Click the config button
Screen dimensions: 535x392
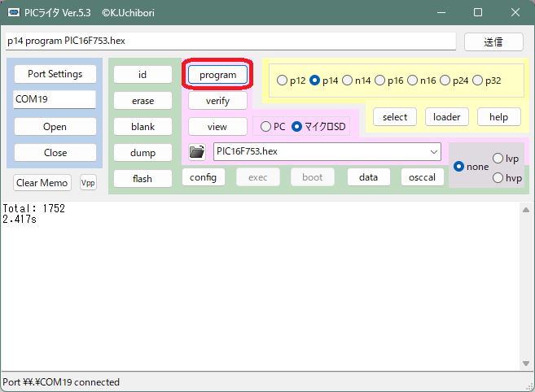(x=203, y=177)
